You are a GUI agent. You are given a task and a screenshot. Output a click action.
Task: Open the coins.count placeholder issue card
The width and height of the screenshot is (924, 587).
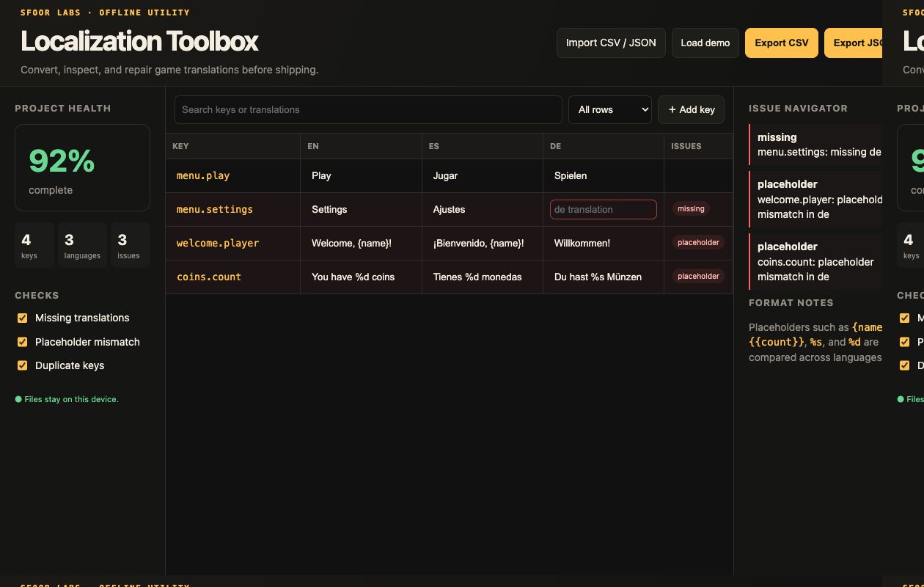(815, 261)
